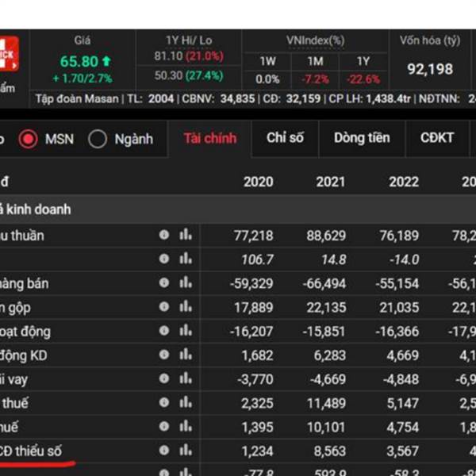Click the 88,629 revenue cell for 2021
The height and width of the screenshot is (476, 476).
tap(326, 236)
